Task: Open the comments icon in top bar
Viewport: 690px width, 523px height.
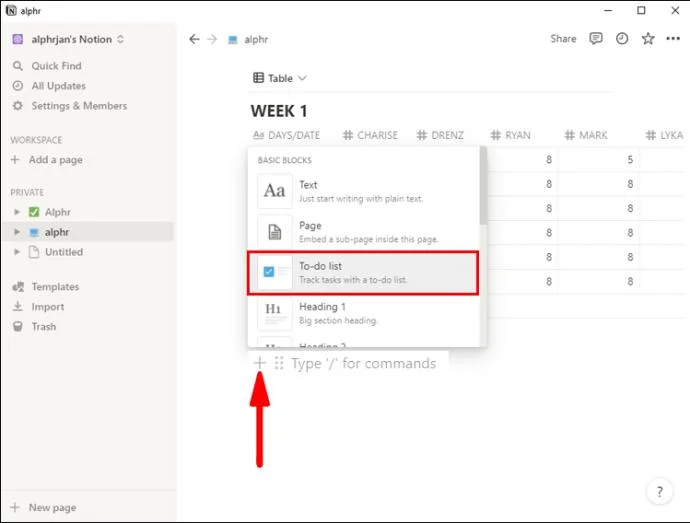Action: [x=595, y=39]
